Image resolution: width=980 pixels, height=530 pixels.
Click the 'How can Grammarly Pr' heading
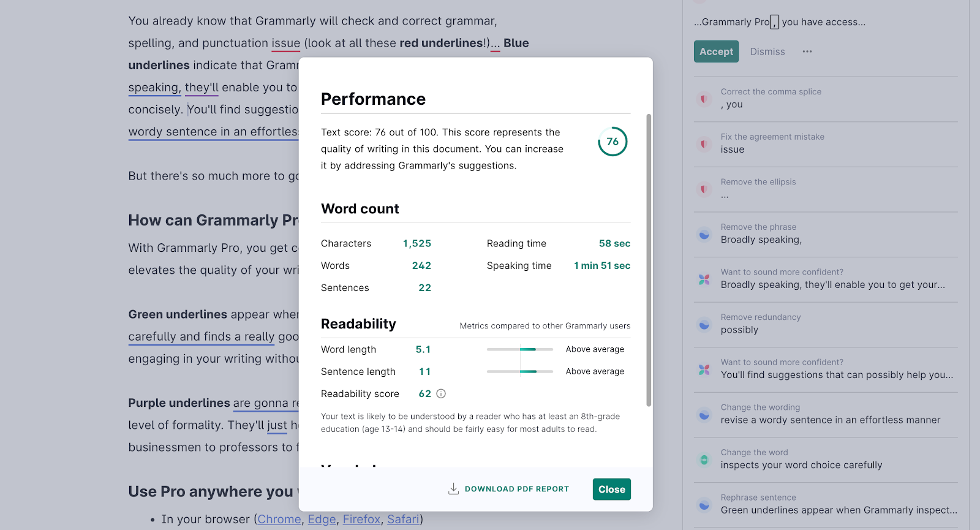(213, 220)
